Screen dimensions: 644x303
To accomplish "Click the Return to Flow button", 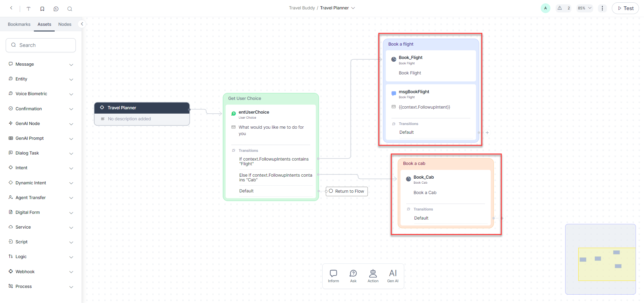I will (347, 191).
